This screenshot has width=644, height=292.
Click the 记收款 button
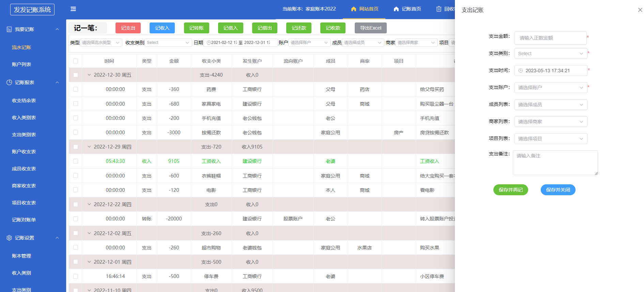(333, 28)
